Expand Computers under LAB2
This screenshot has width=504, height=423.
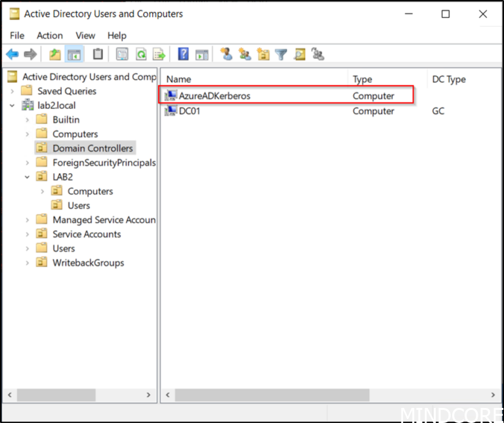point(43,191)
